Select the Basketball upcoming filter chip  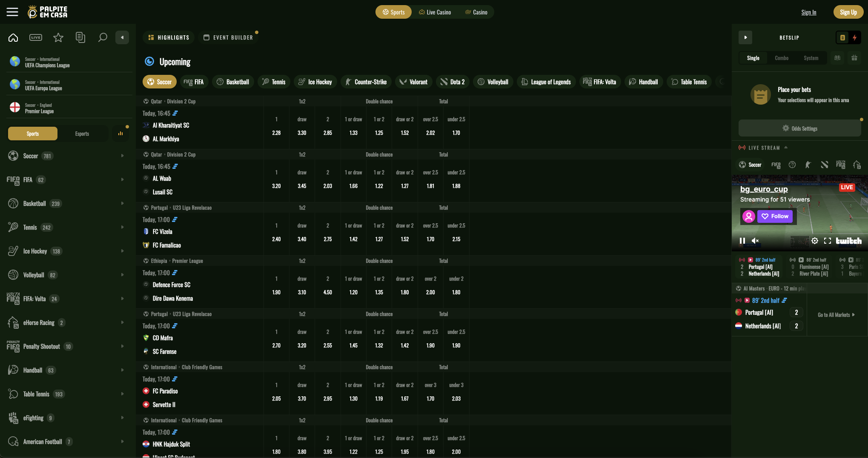point(233,82)
